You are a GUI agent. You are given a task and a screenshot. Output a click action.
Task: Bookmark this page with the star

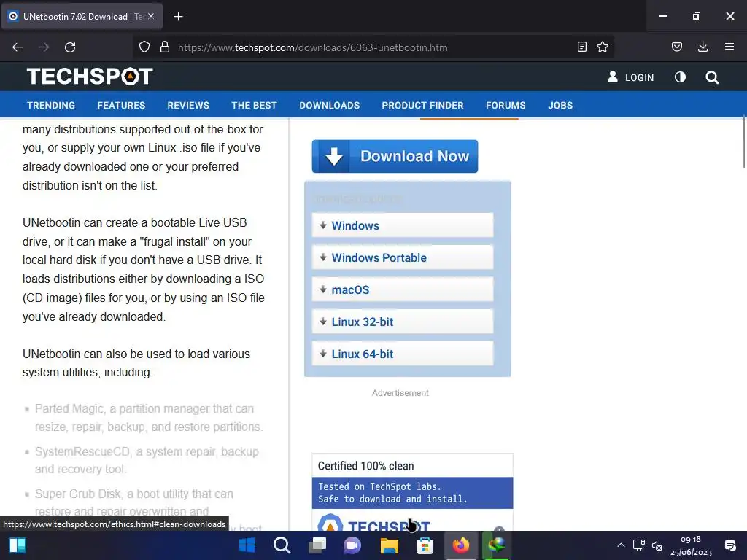click(x=603, y=47)
